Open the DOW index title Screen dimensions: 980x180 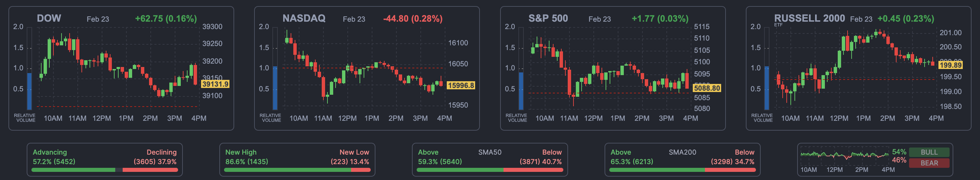(49, 18)
